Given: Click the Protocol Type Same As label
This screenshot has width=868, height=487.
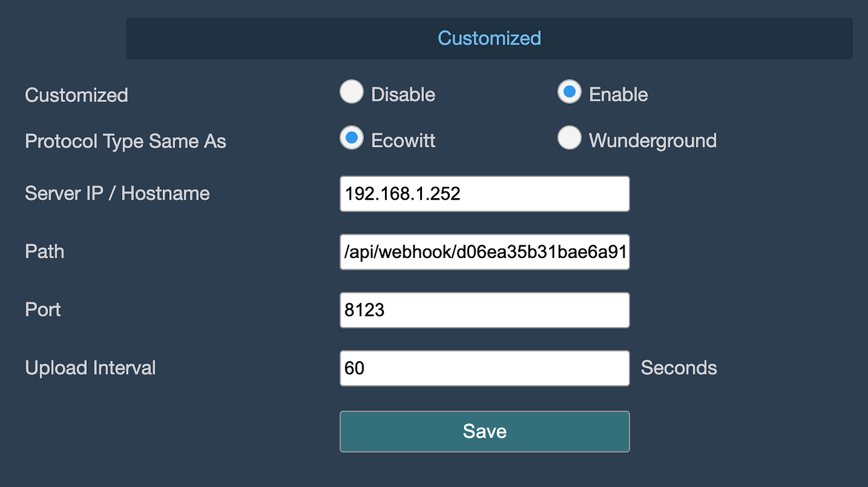Looking at the screenshot, I should pos(125,141).
